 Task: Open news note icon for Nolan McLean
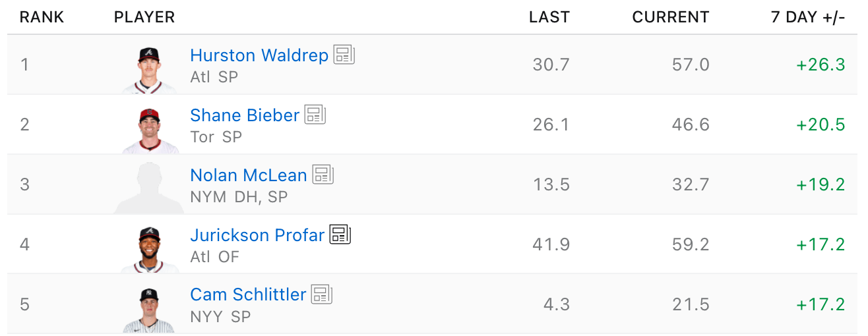[323, 175]
